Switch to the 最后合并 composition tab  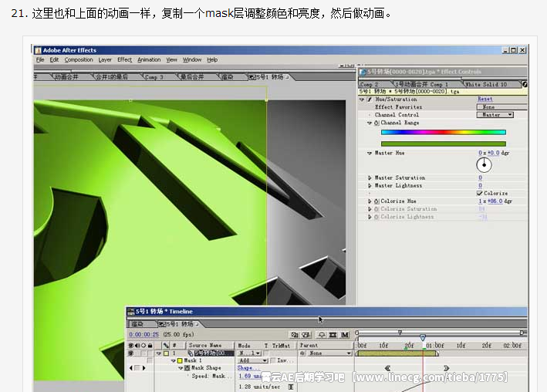point(192,77)
